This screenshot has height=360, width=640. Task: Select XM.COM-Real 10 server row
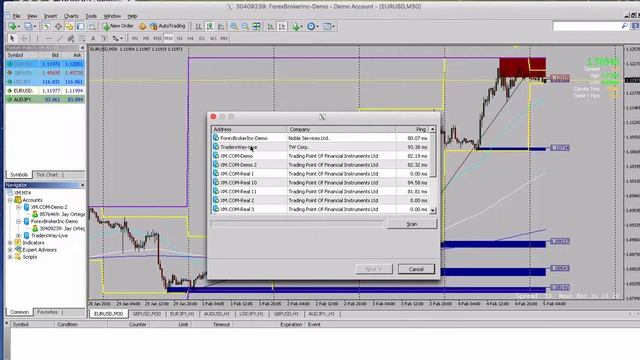(320, 182)
